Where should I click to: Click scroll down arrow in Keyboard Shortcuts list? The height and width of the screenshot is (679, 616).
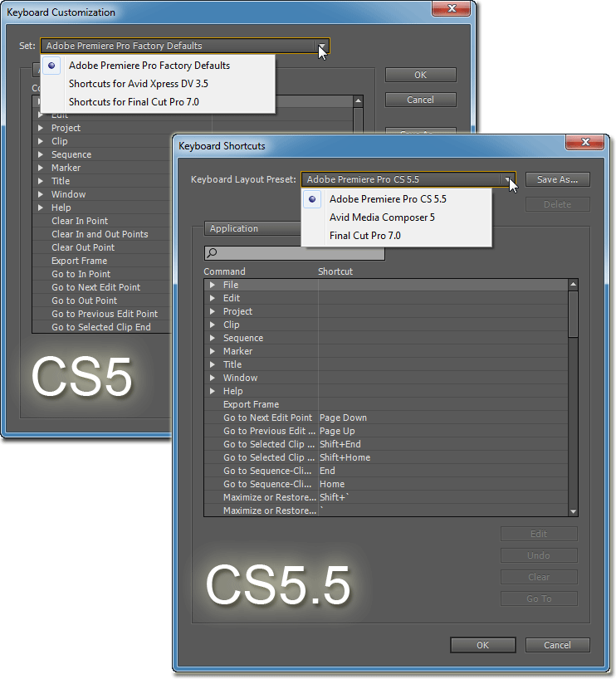(x=573, y=511)
